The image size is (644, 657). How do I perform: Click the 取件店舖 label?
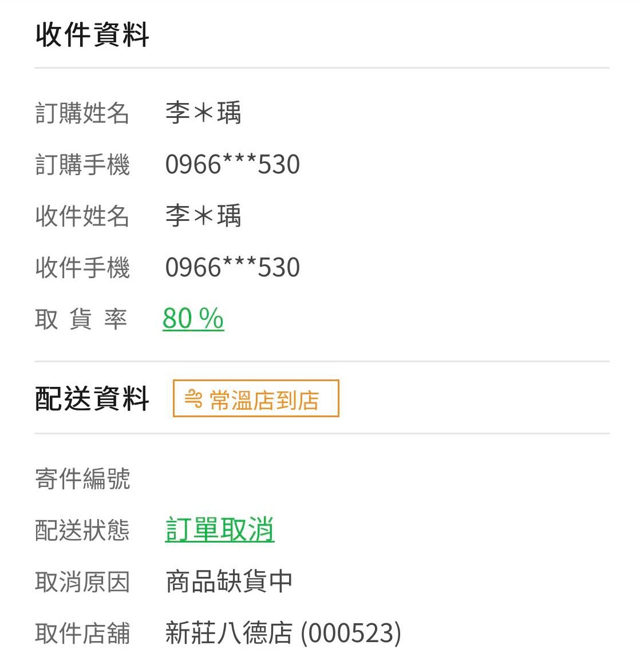tap(82, 633)
